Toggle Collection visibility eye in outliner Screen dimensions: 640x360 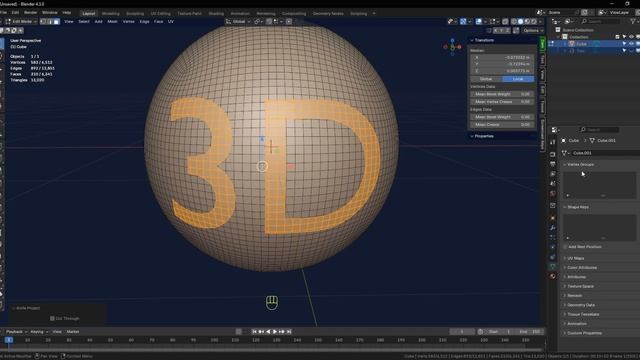pyautogui.click(x=631, y=37)
